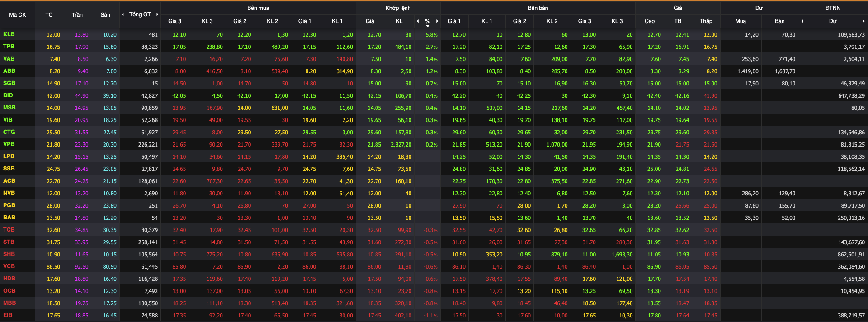Click the right arrow after the % header
868x322 pixels.
coord(437,21)
